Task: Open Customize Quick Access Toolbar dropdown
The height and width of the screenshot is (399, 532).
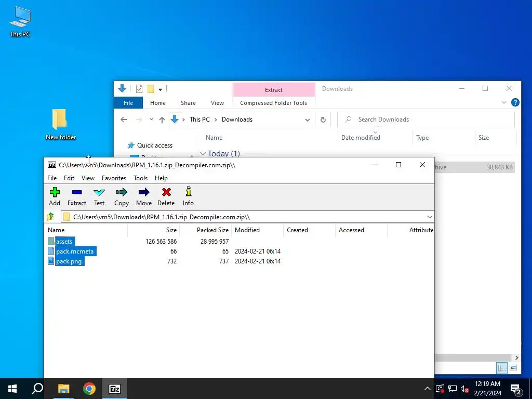Action: [x=160, y=89]
